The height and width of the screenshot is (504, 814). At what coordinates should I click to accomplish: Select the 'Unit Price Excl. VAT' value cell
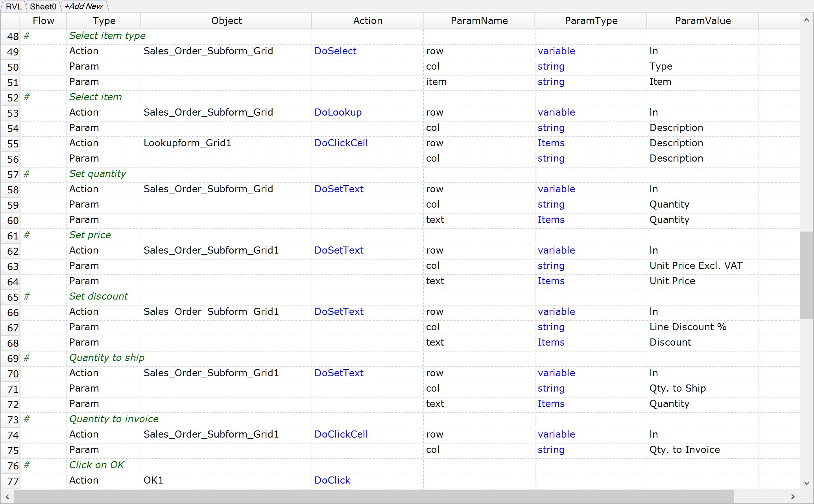696,266
